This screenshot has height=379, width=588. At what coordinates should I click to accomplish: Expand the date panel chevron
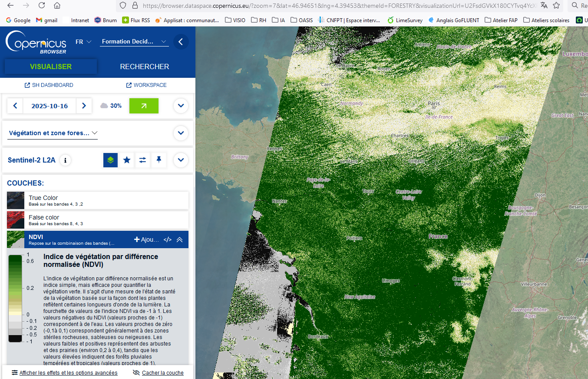coord(181,106)
